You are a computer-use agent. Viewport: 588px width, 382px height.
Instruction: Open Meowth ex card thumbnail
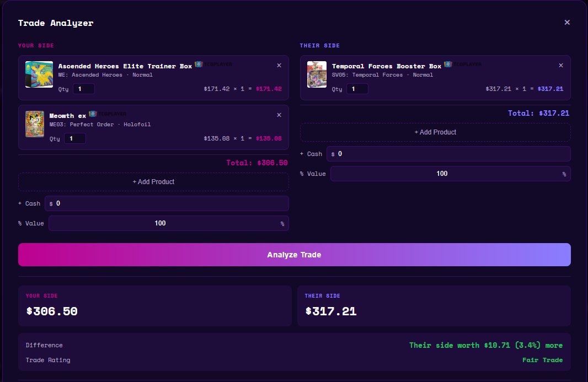tap(35, 124)
